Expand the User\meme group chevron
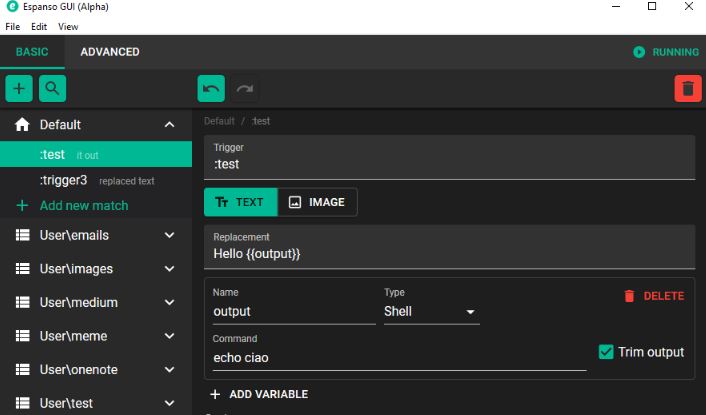 click(169, 336)
